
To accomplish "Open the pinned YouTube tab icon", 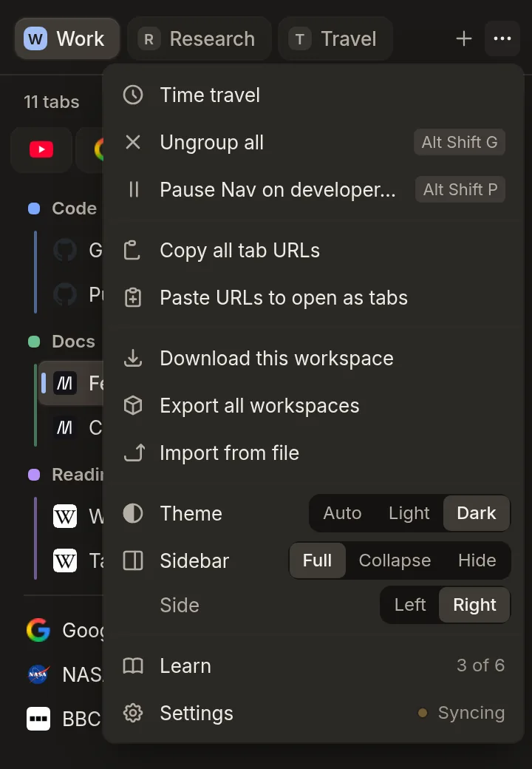I will point(41,149).
